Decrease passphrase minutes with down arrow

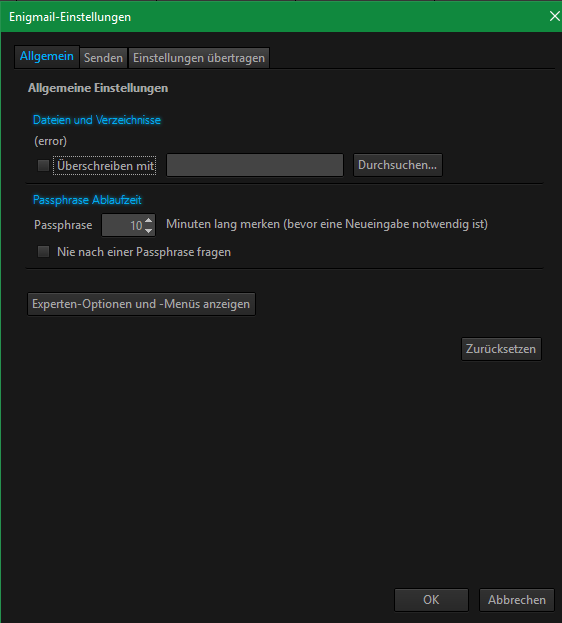pos(149,230)
